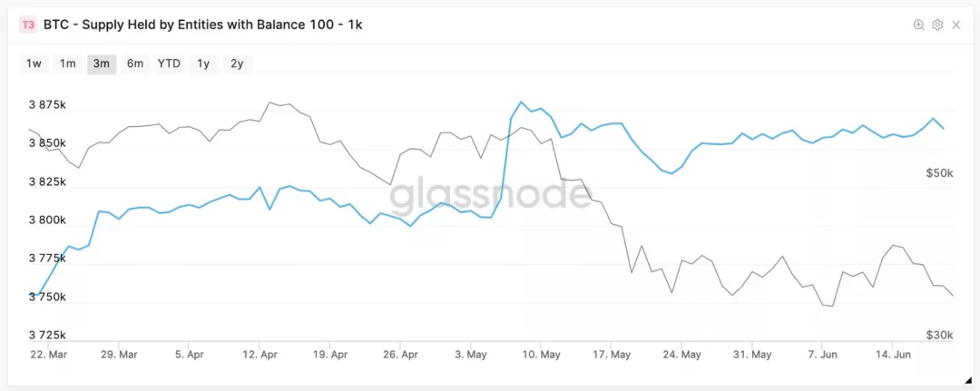The height and width of the screenshot is (391, 980).
Task: Click the 3 750k y-axis label
Action: tap(47, 297)
